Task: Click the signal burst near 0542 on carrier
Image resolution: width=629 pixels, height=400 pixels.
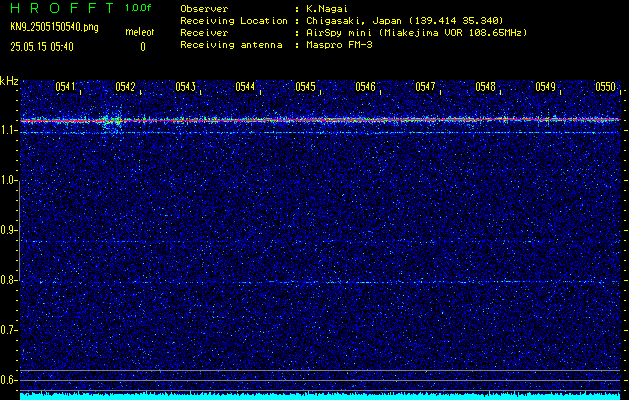Action: point(112,120)
